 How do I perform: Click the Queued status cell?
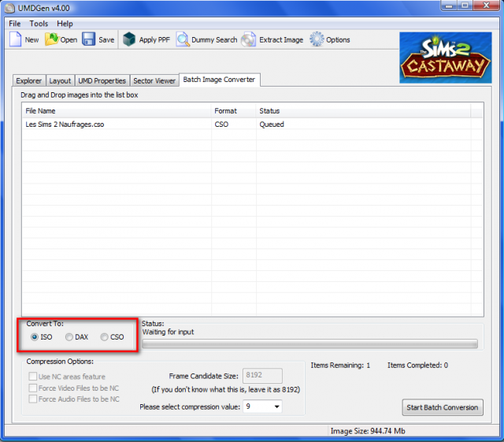tap(272, 124)
